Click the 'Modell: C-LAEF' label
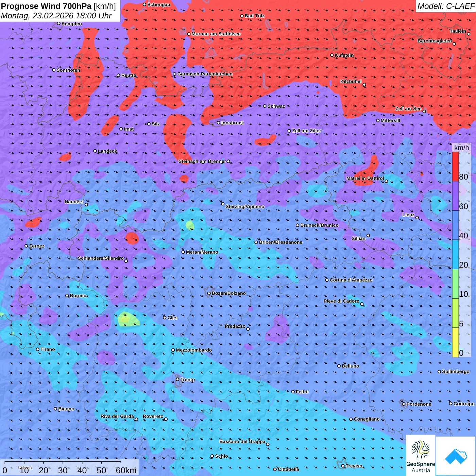The image size is (476, 476). 446,6
